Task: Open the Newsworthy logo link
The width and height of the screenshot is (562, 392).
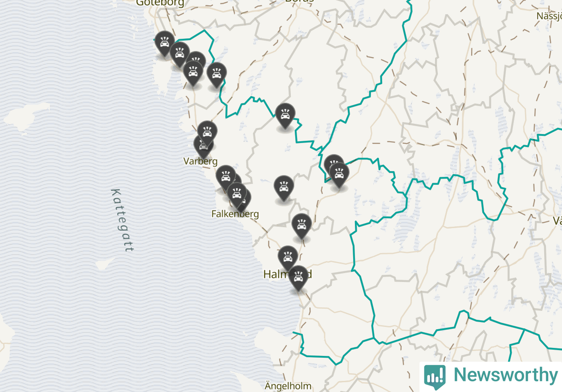Action: click(491, 376)
